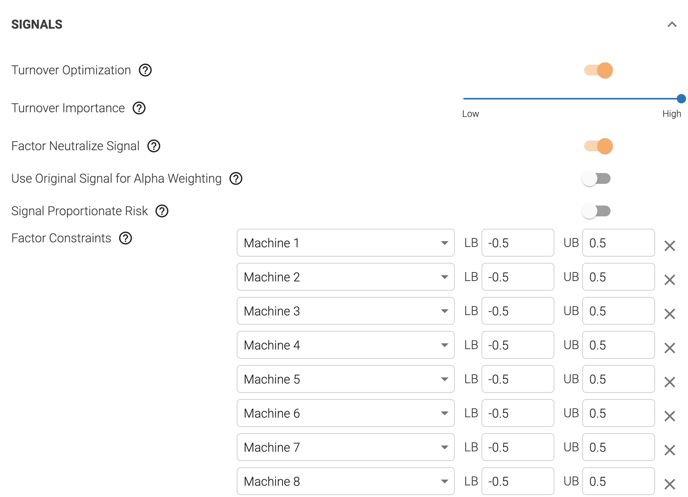Enable Signal Proportionate Risk switch
688x497 pixels.
(596, 211)
